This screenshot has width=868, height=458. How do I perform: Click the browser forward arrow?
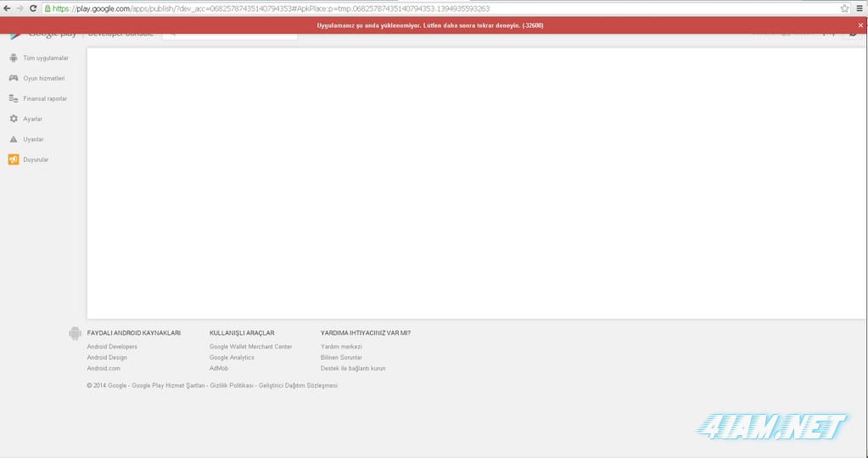20,8
